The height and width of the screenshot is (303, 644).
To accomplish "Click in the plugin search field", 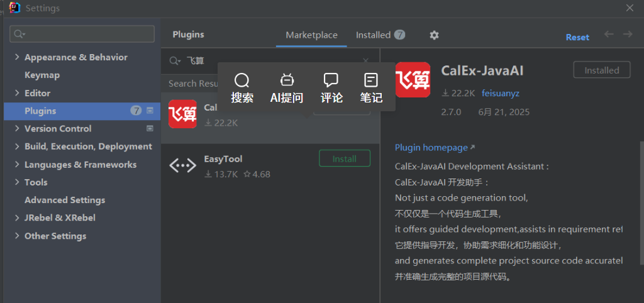I will [271, 61].
